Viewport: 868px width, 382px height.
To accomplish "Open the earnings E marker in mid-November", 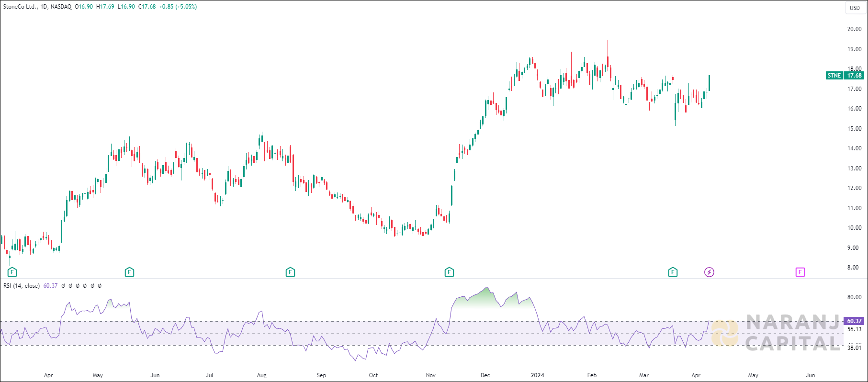I will tap(449, 272).
